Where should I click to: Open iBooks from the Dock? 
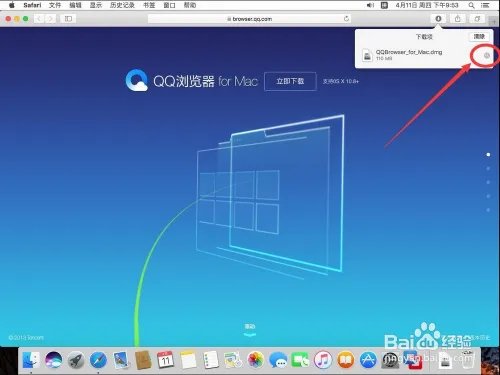[x=346, y=360]
